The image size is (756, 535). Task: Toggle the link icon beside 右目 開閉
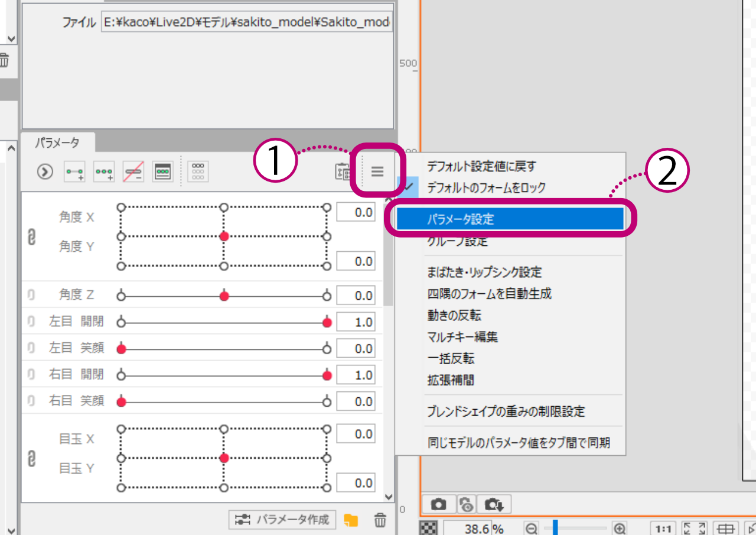pos(32,374)
